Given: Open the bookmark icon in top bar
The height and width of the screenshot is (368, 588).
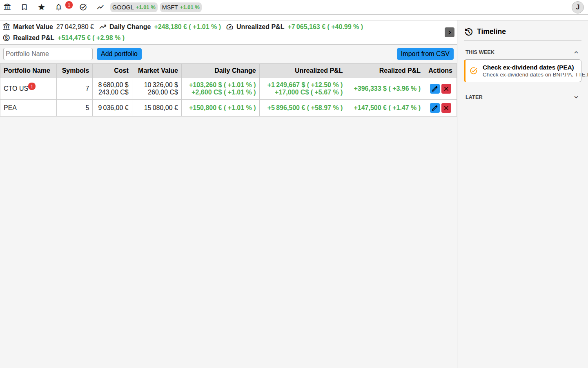Looking at the screenshot, I should tap(24, 7).
